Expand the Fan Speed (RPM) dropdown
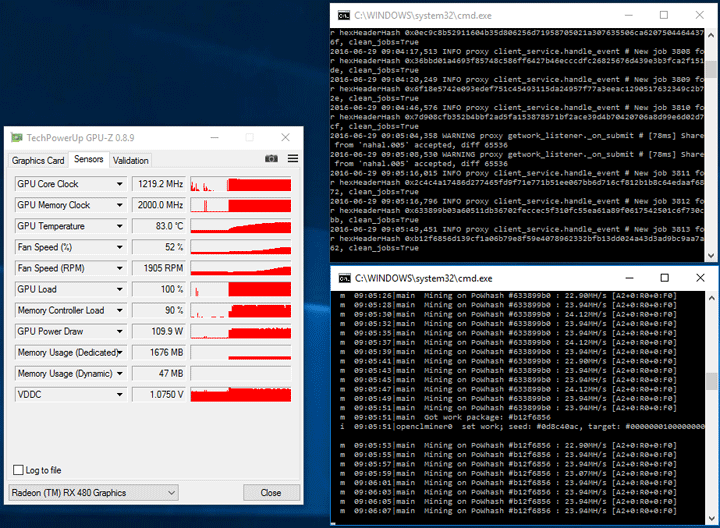 [119, 268]
